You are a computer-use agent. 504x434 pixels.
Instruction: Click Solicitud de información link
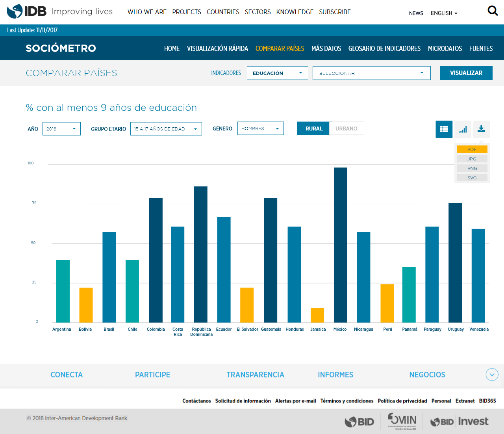[243, 401]
